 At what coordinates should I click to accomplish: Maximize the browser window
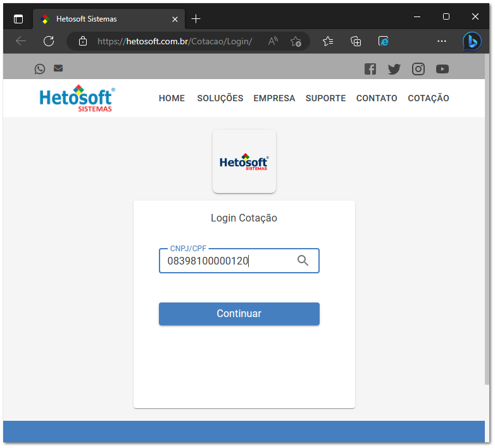click(446, 16)
